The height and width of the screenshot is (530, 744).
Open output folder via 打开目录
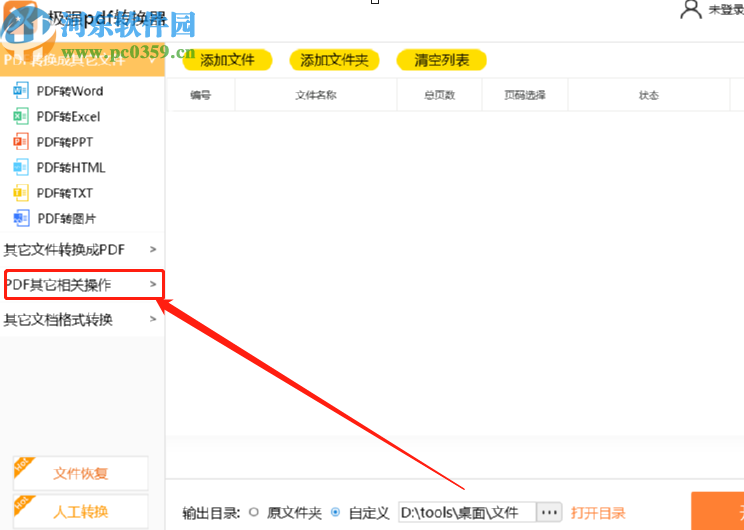pos(598,513)
